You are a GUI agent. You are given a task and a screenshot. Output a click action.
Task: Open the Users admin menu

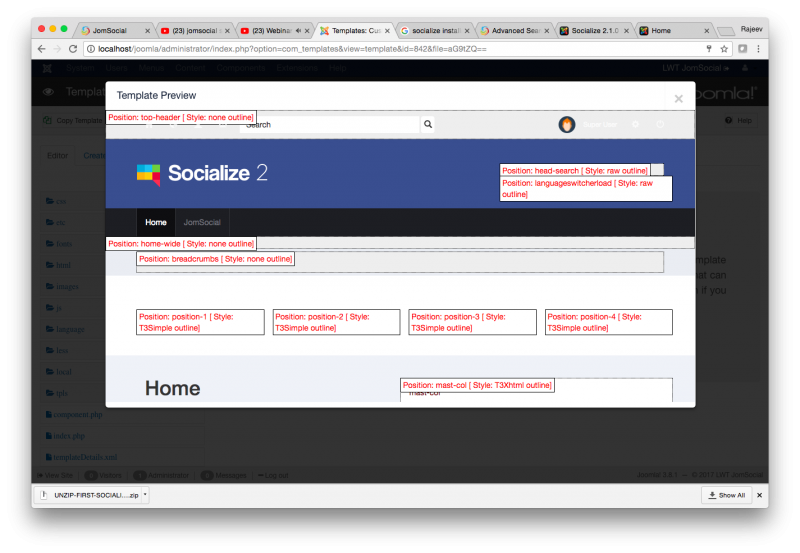point(116,68)
